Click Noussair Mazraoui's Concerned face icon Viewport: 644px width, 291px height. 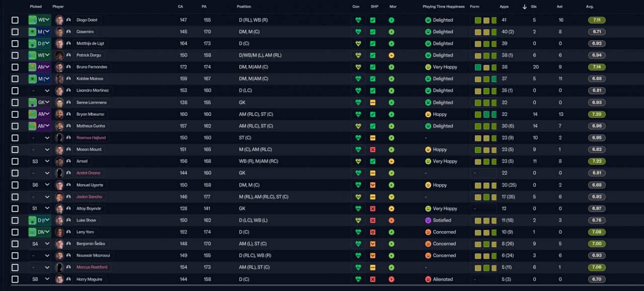428,256
